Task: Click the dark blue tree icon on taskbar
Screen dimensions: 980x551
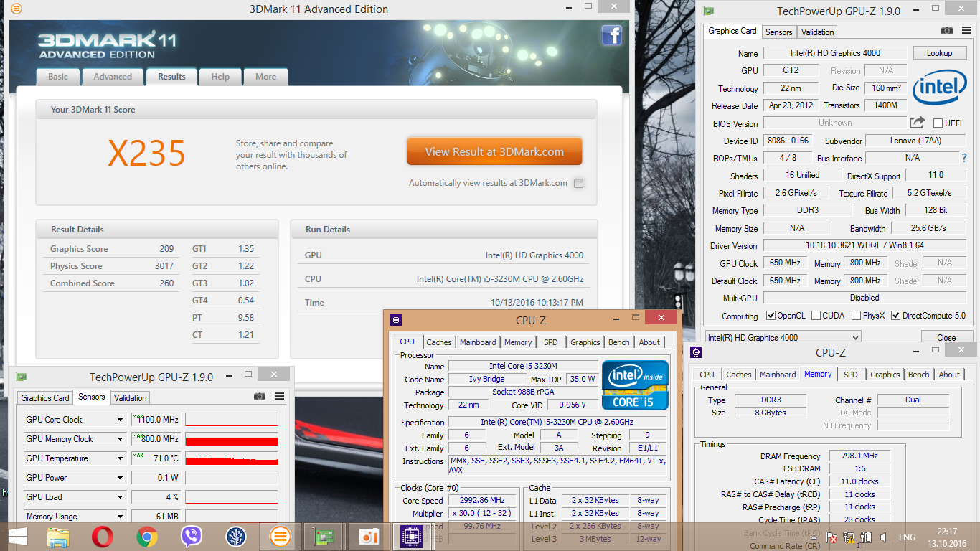Action: tap(236, 537)
